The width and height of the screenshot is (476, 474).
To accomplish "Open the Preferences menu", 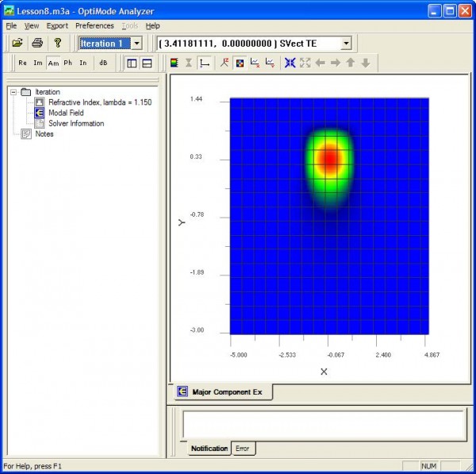I will pos(94,26).
